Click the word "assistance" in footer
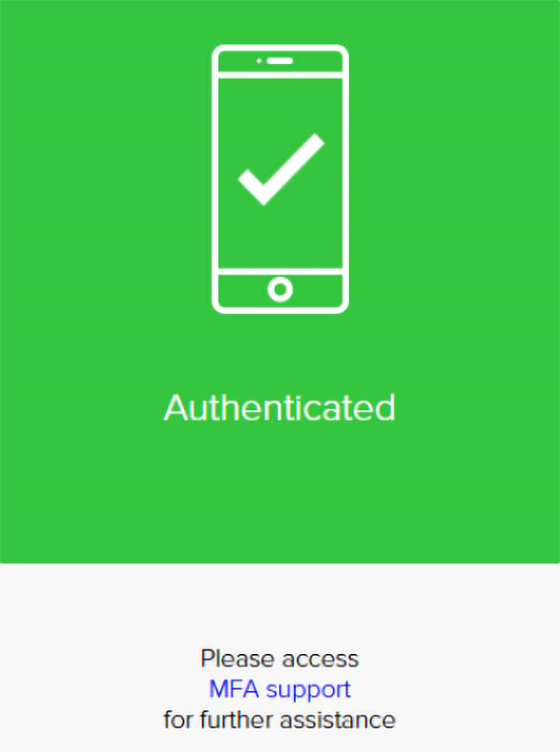 (338, 720)
